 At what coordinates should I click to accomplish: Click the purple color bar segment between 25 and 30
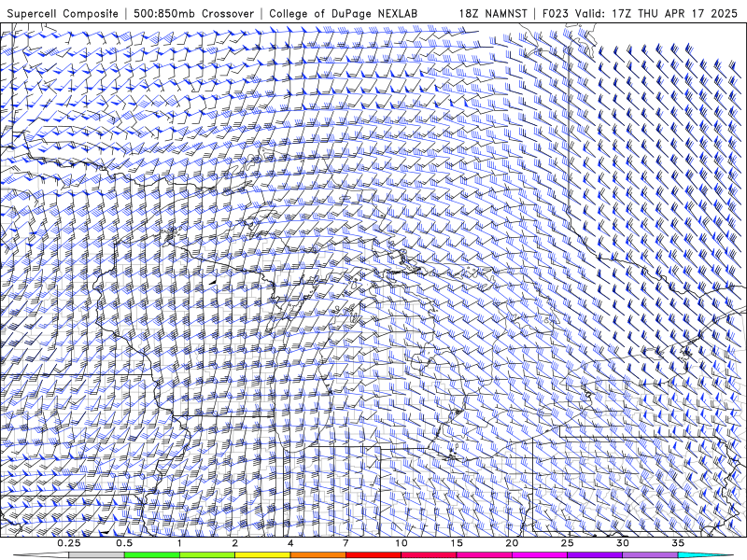point(595,555)
